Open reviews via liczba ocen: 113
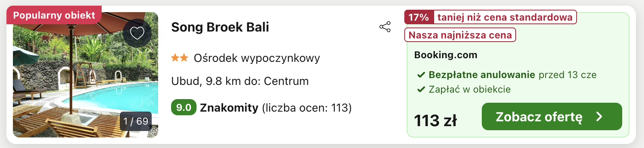644x148 pixels. click(307, 108)
